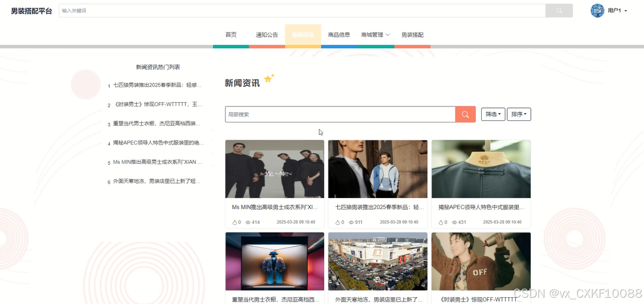
Task: Click timestamp on 揭秘APEC article card
Action: [502, 222]
